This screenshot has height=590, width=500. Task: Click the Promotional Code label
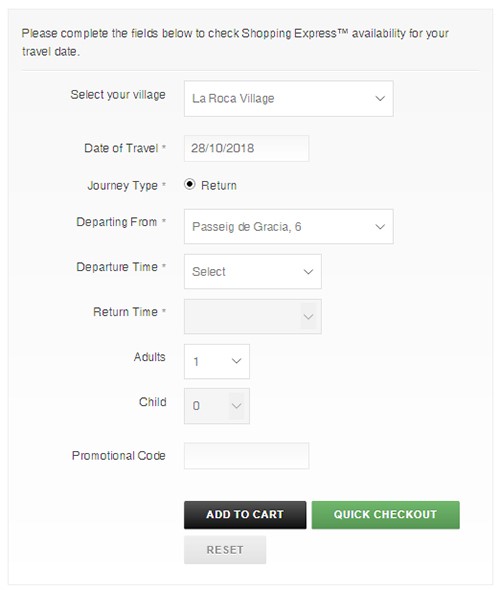(119, 456)
